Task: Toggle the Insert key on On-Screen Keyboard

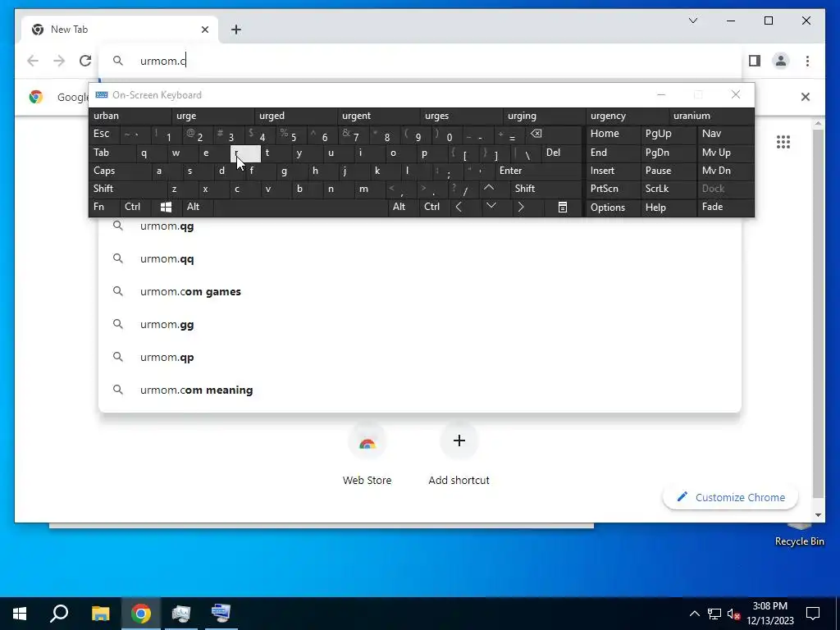Action: (613, 171)
